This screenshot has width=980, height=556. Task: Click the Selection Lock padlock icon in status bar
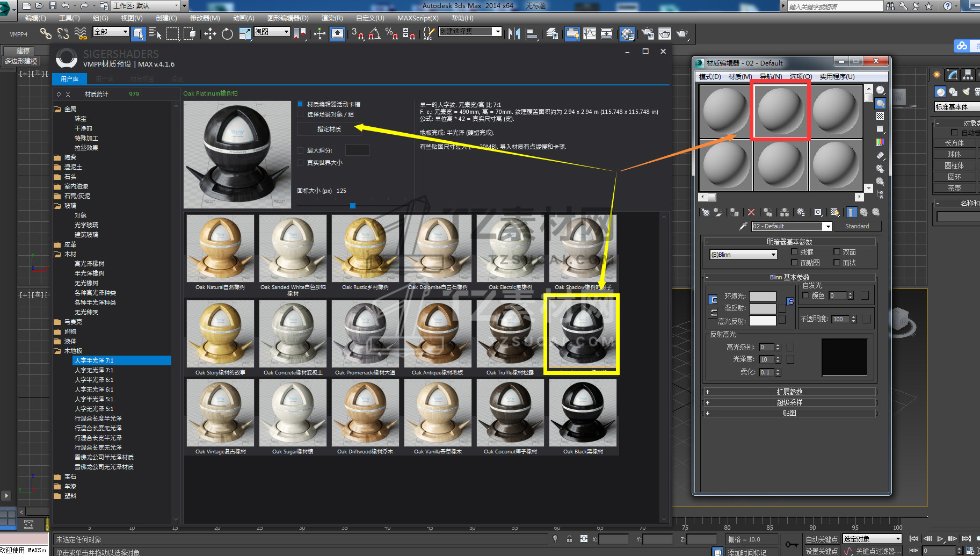[569, 539]
